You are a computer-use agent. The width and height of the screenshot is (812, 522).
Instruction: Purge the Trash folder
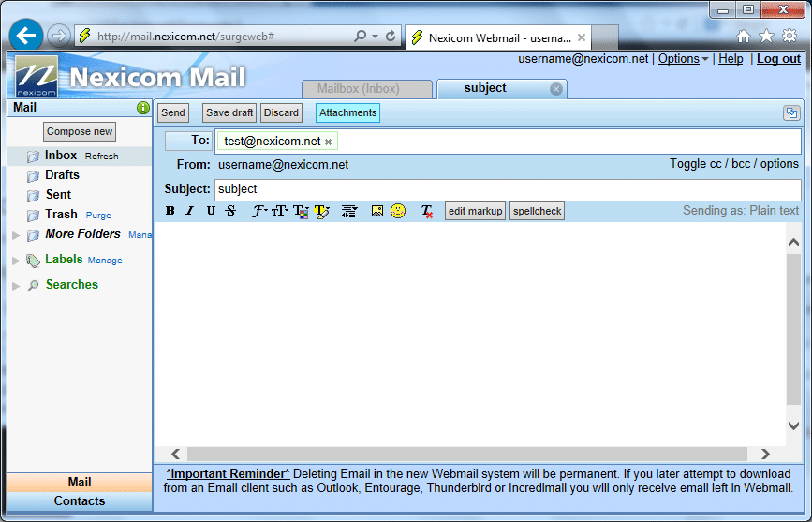point(98,216)
